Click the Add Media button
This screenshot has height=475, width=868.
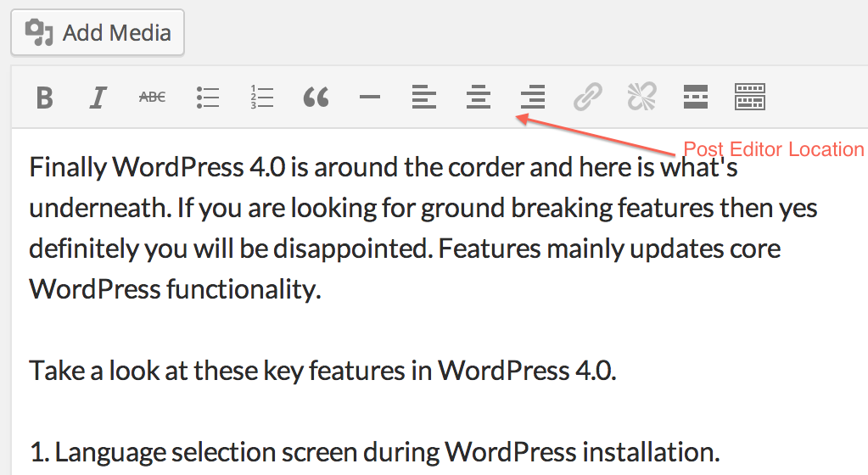(x=98, y=33)
